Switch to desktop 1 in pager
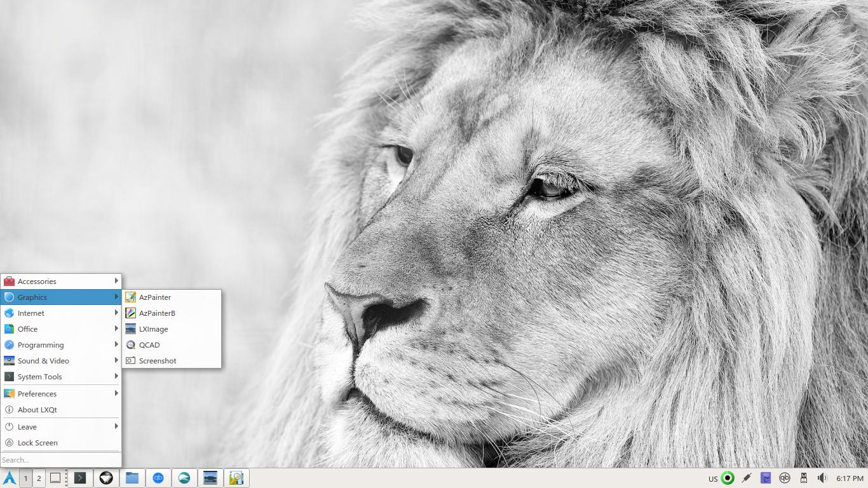 click(25, 478)
